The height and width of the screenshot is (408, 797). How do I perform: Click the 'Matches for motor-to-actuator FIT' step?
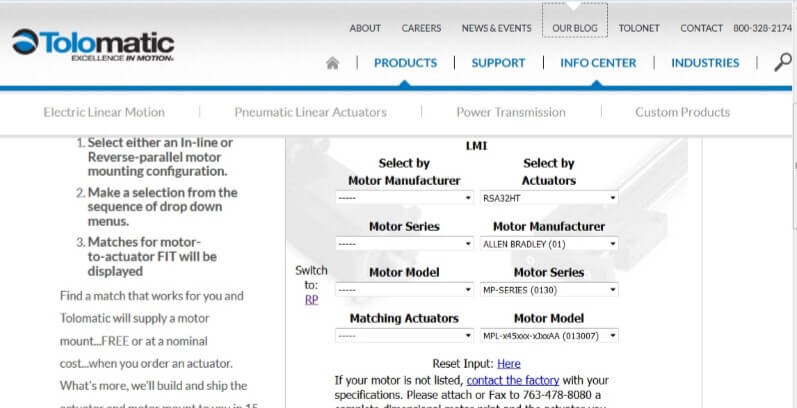(152, 256)
